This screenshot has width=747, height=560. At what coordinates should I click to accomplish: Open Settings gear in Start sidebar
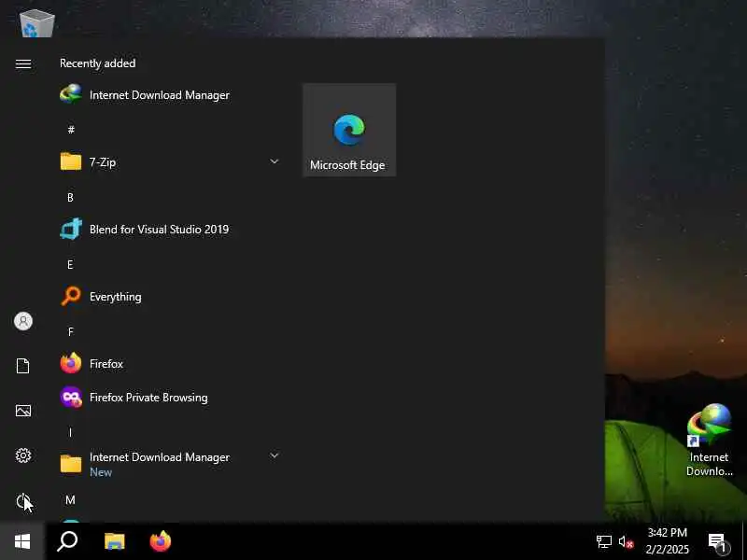[x=22, y=455]
